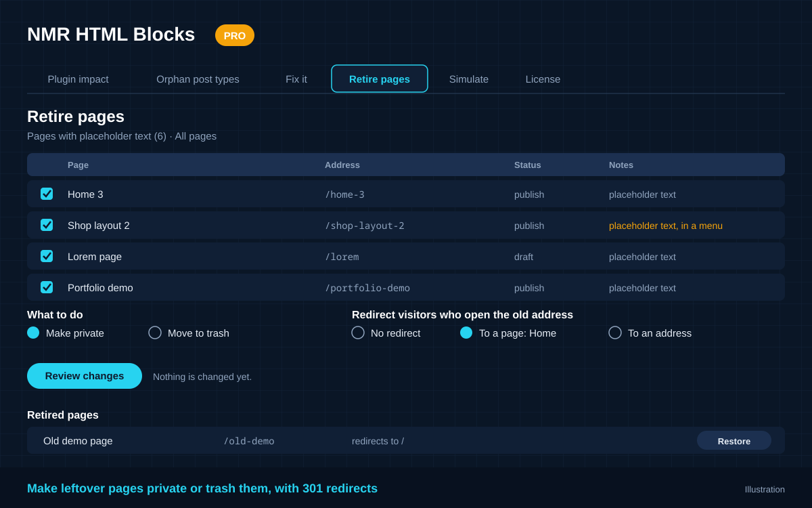Click the 'redirects to /' text
This screenshot has height=508, width=812.
[x=378, y=441]
